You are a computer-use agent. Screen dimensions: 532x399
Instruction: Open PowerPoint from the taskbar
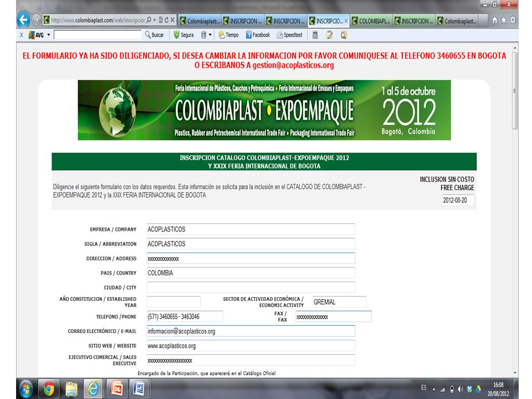point(116,389)
